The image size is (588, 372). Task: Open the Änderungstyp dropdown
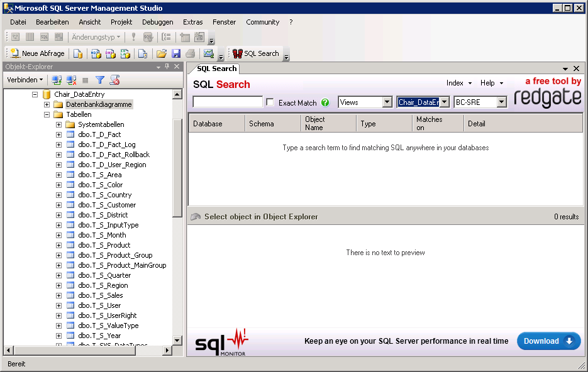click(96, 36)
